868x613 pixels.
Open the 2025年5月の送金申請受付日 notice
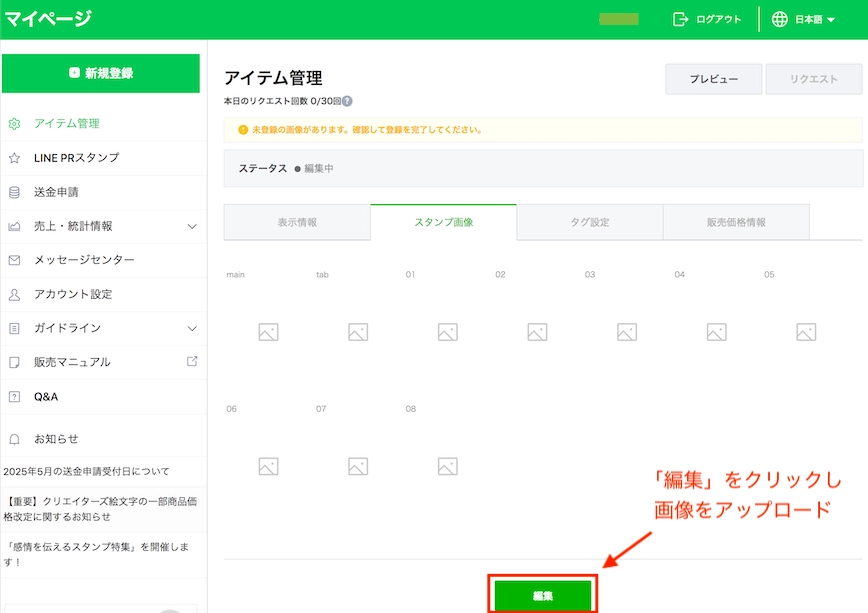point(87,471)
